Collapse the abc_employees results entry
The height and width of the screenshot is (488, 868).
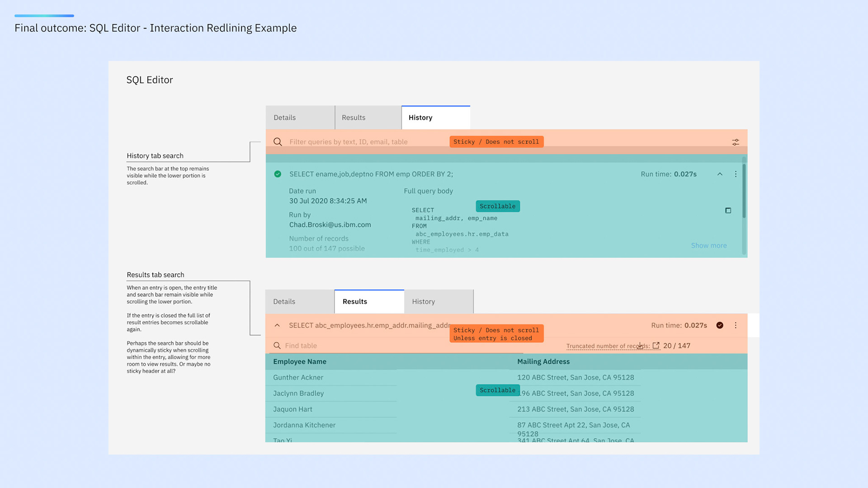(x=277, y=325)
